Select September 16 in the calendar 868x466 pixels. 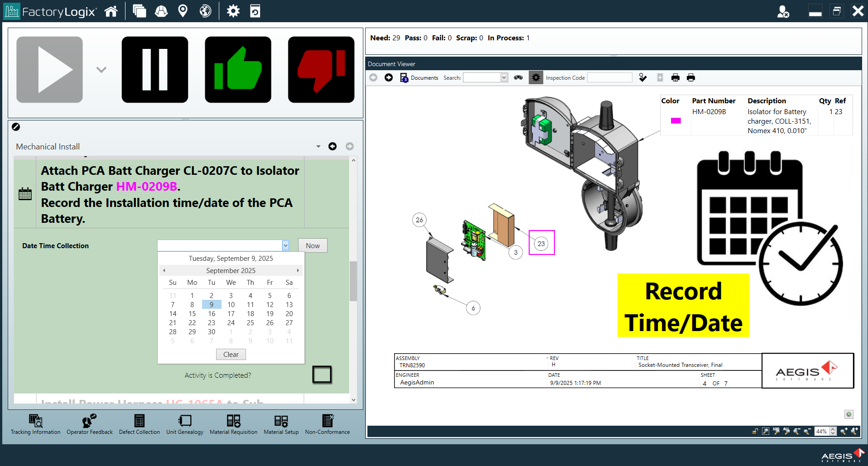212,314
